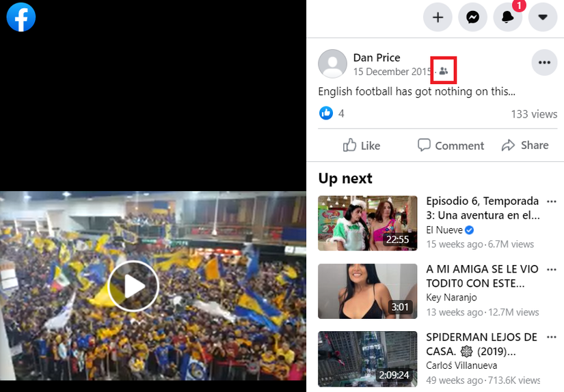Play the football crowd video
564x392 pixels.
point(133,286)
